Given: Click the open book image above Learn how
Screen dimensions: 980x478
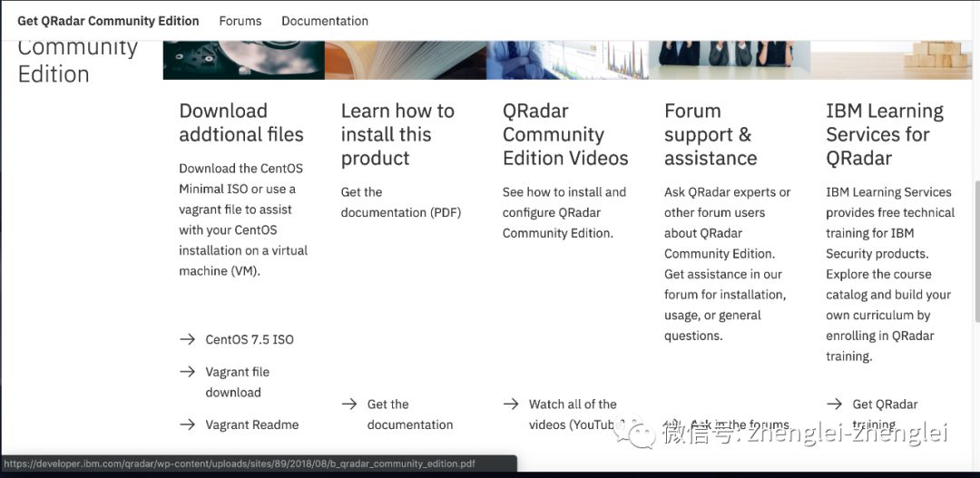Looking at the screenshot, I should point(406,60).
